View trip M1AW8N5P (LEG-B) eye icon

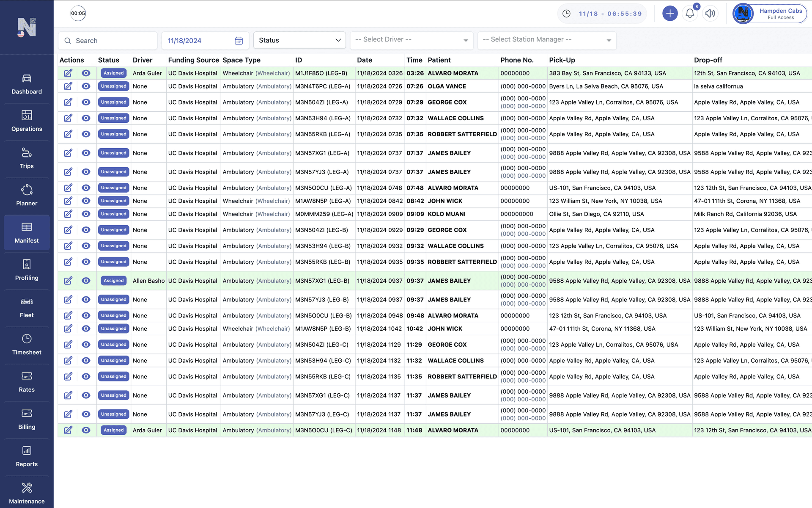point(86,329)
